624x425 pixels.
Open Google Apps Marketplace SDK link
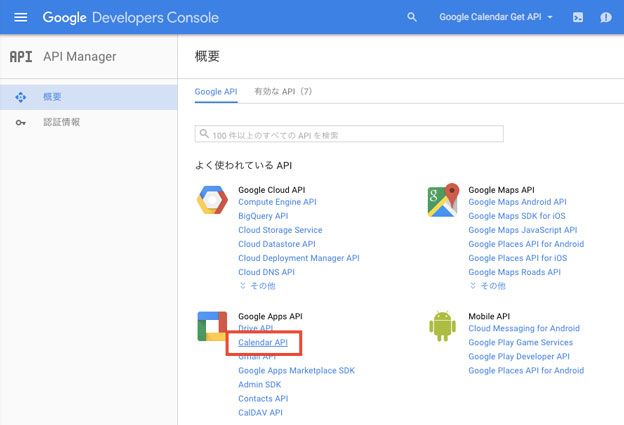pyautogui.click(x=296, y=370)
